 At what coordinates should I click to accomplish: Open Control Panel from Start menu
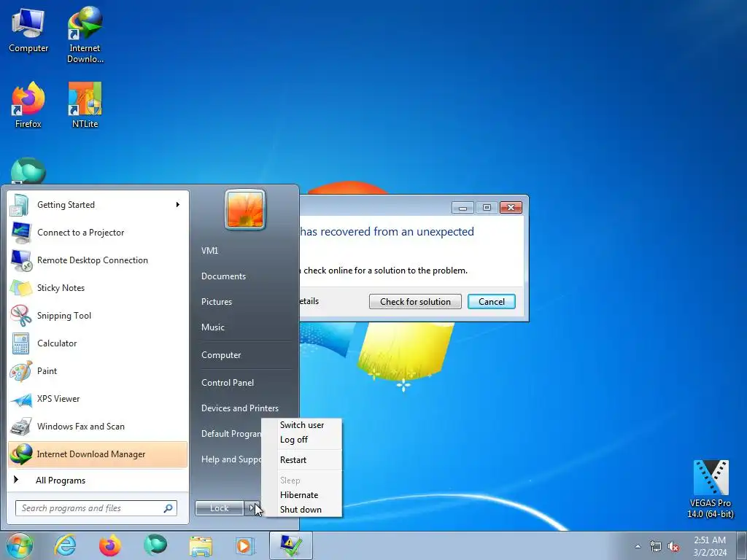(x=228, y=383)
